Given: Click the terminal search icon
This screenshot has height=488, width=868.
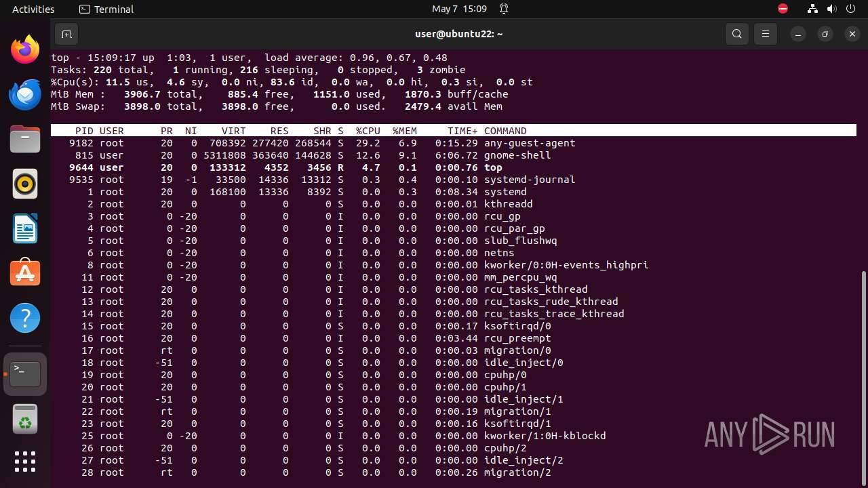Looking at the screenshot, I should [x=737, y=34].
